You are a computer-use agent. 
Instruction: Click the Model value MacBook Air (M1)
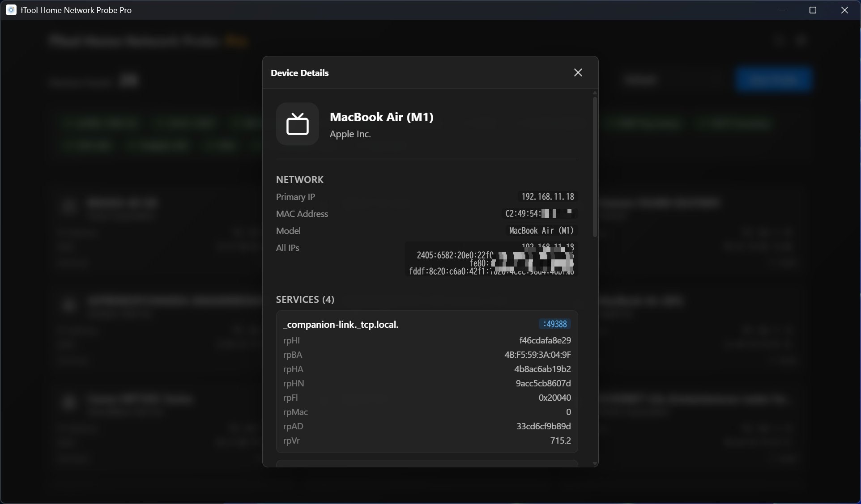[x=540, y=230]
